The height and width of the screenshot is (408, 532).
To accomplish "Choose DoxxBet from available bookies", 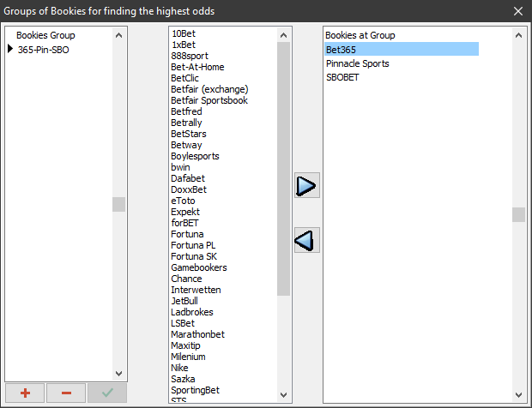I will pos(188,189).
